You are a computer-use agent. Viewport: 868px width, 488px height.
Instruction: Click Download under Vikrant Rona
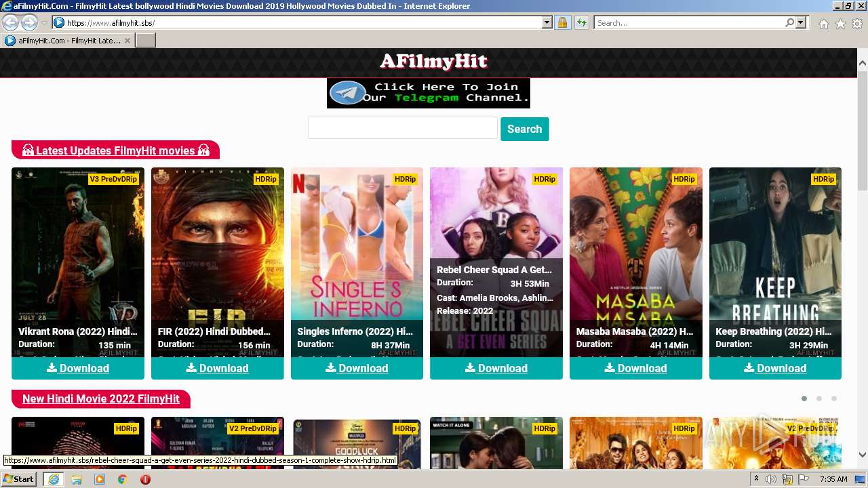tap(78, 368)
